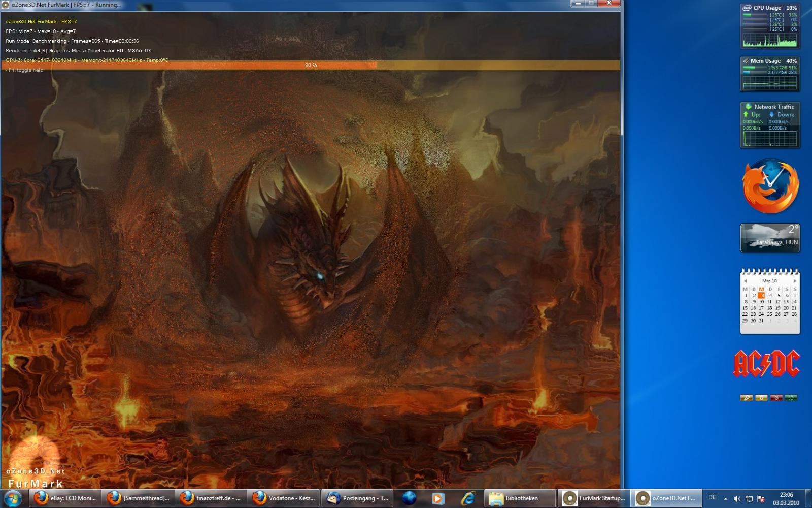Click the yellow power button under AC/DC
The image size is (812, 508).
[x=761, y=398]
